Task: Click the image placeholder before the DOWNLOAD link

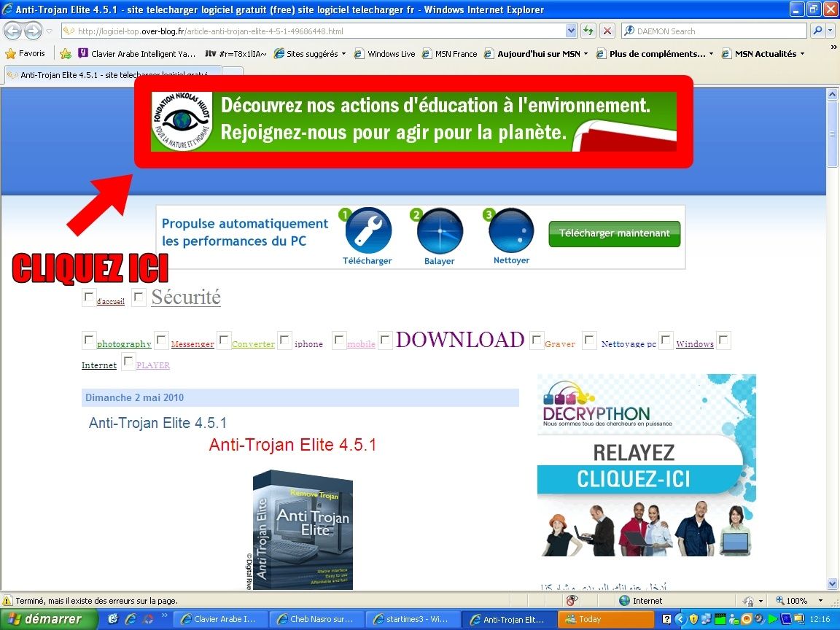Action: (x=386, y=341)
